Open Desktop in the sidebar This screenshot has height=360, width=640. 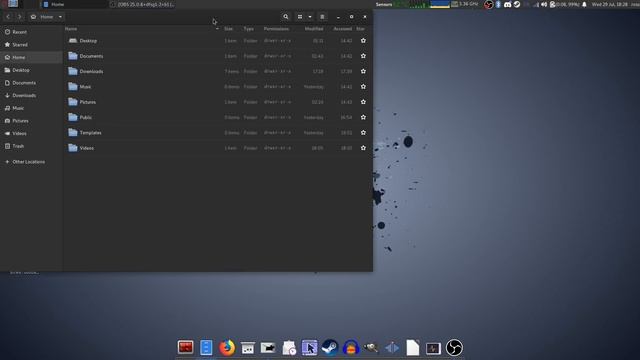31,70
